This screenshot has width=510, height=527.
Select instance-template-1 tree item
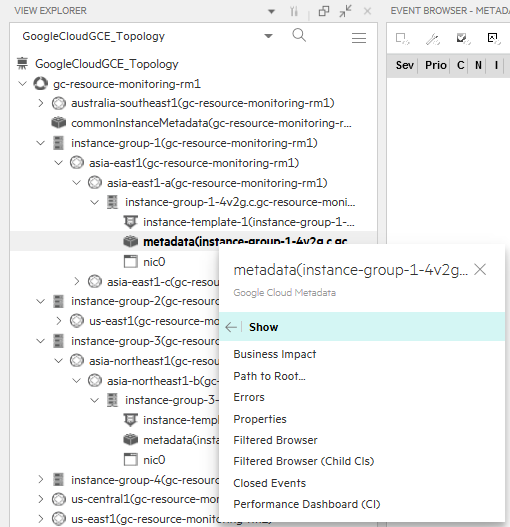tap(249, 222)
